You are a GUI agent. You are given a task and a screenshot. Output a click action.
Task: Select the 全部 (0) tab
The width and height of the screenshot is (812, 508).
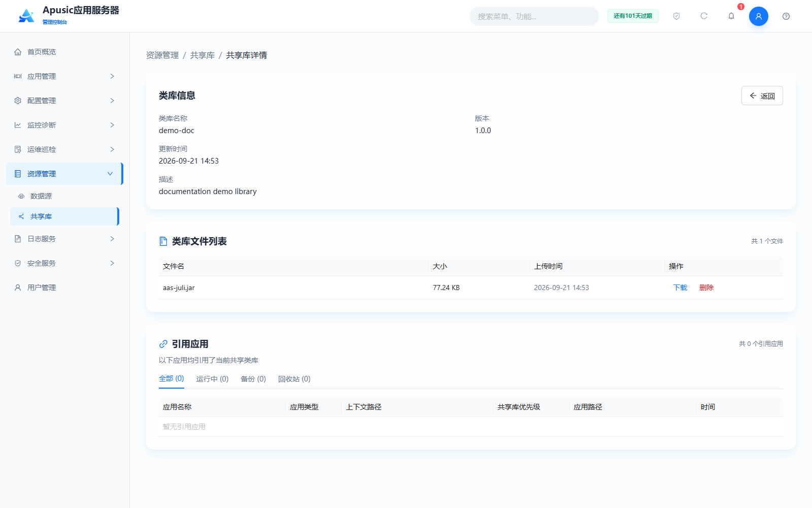(x=172, y=379)
